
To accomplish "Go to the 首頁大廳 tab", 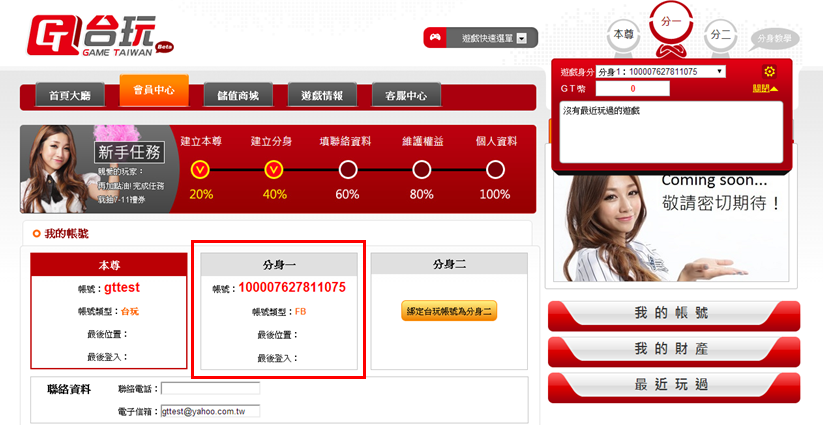I will pos(66,96).
